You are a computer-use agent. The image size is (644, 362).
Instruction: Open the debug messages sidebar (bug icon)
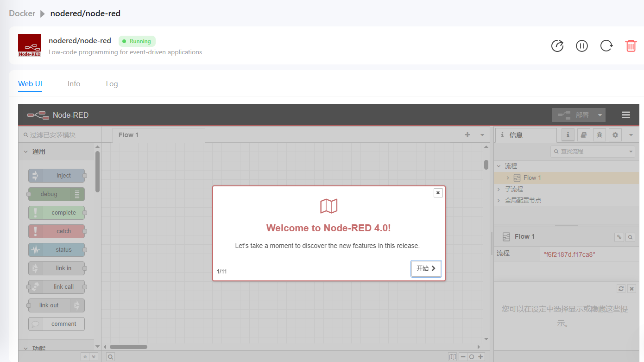click(600, 135)
